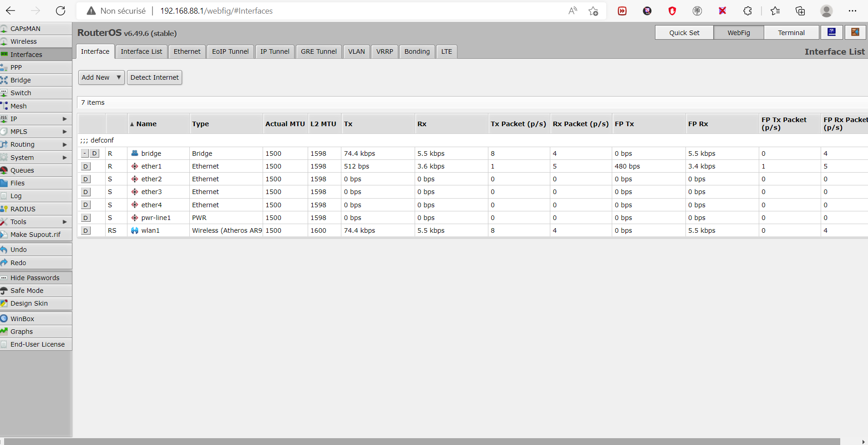Click the wlan1 wireless interface icon

tap(135, 230)
